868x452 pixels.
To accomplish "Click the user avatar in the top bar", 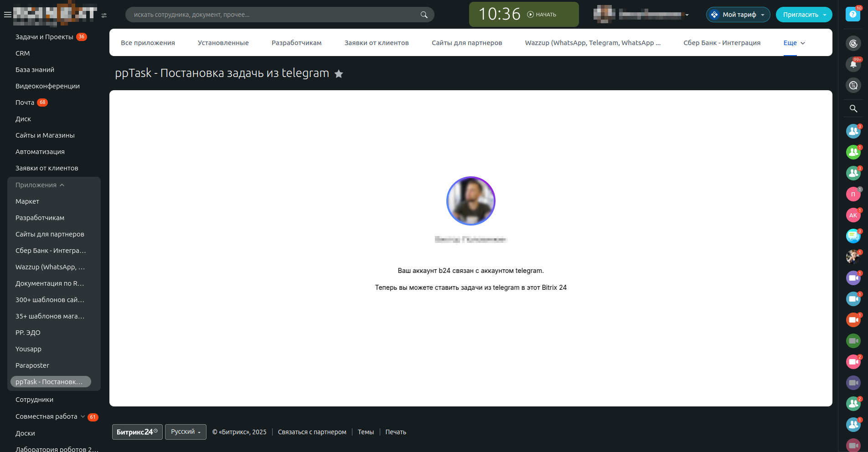I will 604,14.
